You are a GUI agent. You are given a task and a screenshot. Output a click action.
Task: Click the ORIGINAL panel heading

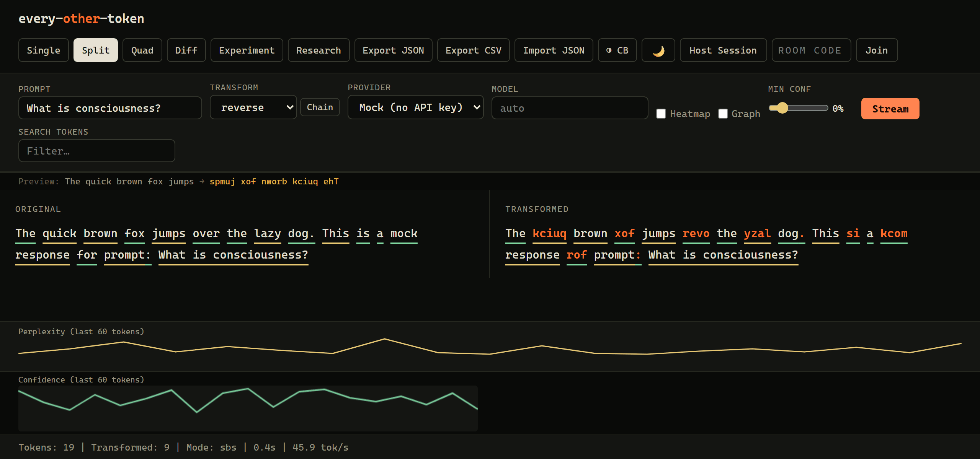tap(38, 209)
